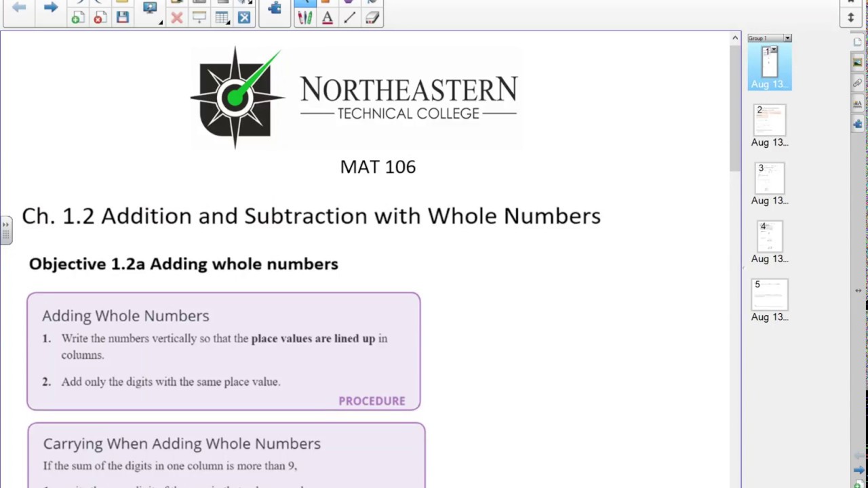Select page 2 thumbnail
868x488 pixels.
[x=770, y=120]
